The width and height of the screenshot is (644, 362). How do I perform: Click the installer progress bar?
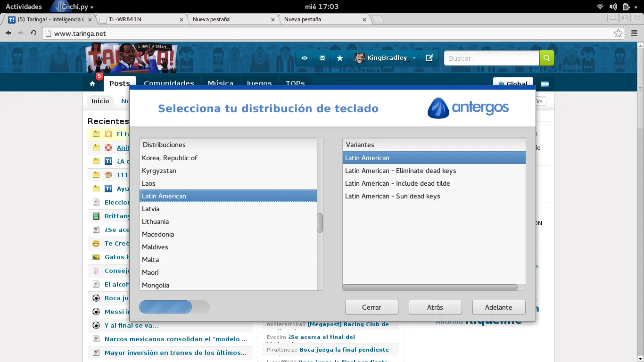(174, 307)
